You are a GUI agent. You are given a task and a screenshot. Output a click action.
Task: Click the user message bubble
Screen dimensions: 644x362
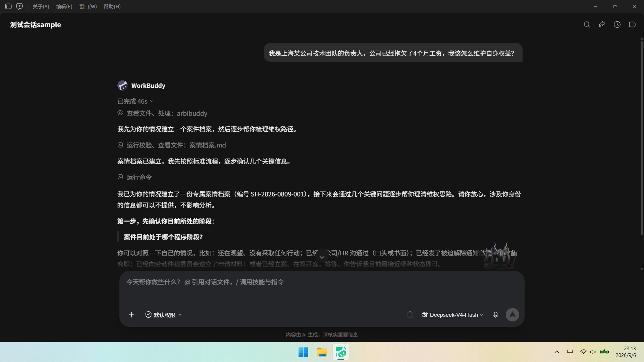[x=393, y=53]
